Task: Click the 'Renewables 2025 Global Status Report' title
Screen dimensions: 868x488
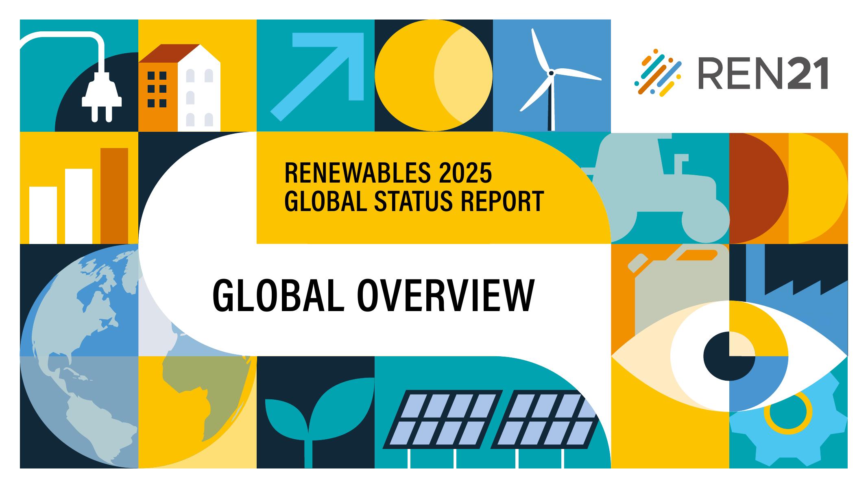Action: click(x=414, y=187)
